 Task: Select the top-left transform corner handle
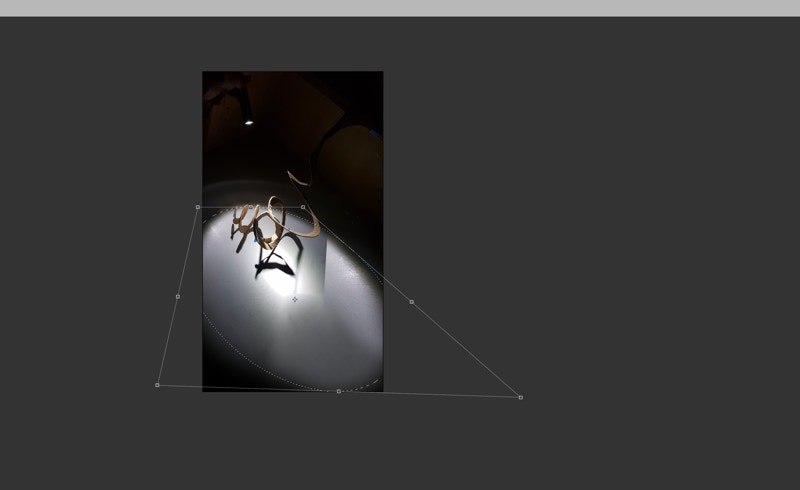(x=198, y=207)
